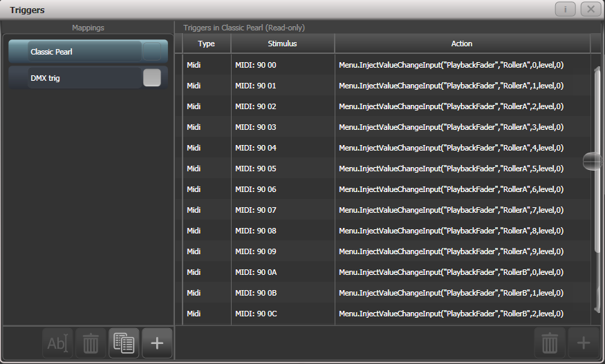This screenshot has width=605, height=364.
Task: Toggle the Classic Pearl mapping enable box
Action: (x=152, y=52)
